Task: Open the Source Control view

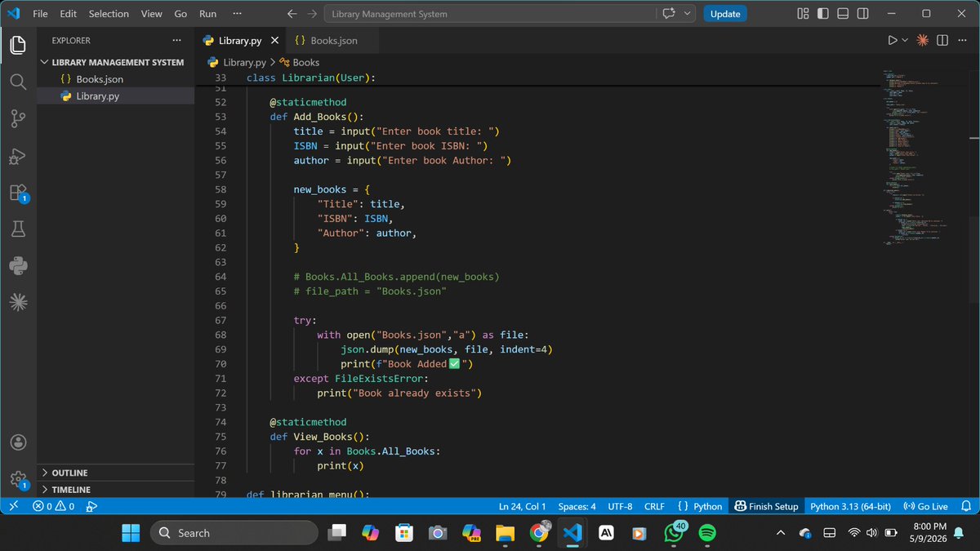Action: click(x=18, y=119)
